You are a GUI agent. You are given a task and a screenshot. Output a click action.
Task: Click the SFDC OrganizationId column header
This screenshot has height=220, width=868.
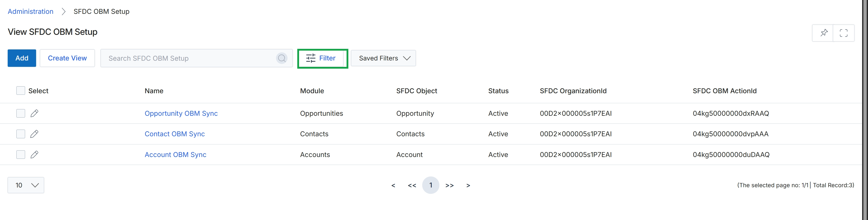click(573, 91)
